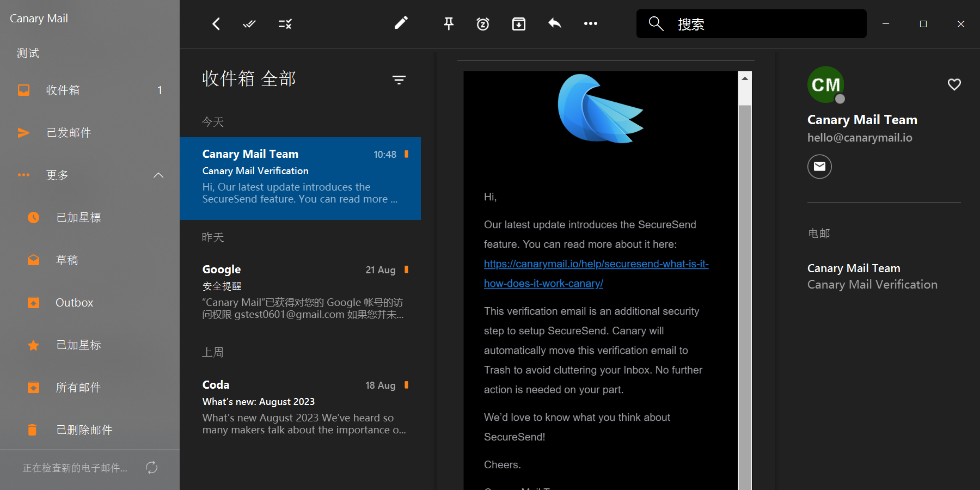Click the hello@canarymail.io address

(860, 138)
